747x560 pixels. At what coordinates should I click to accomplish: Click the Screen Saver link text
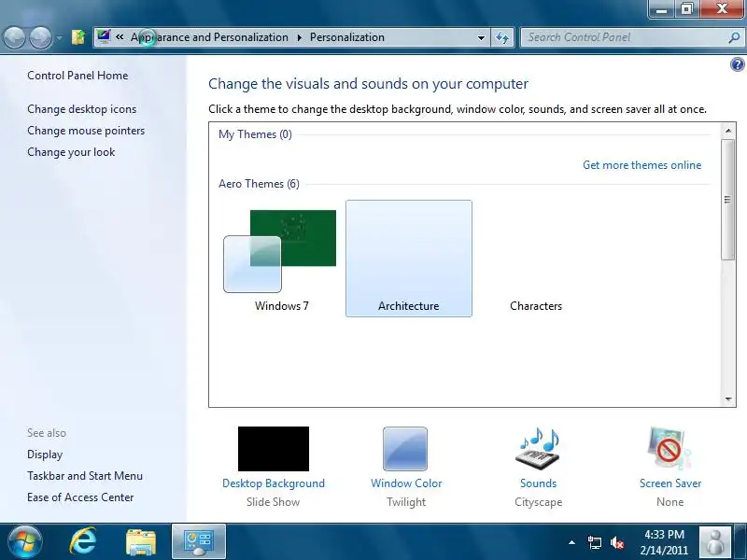670,483
